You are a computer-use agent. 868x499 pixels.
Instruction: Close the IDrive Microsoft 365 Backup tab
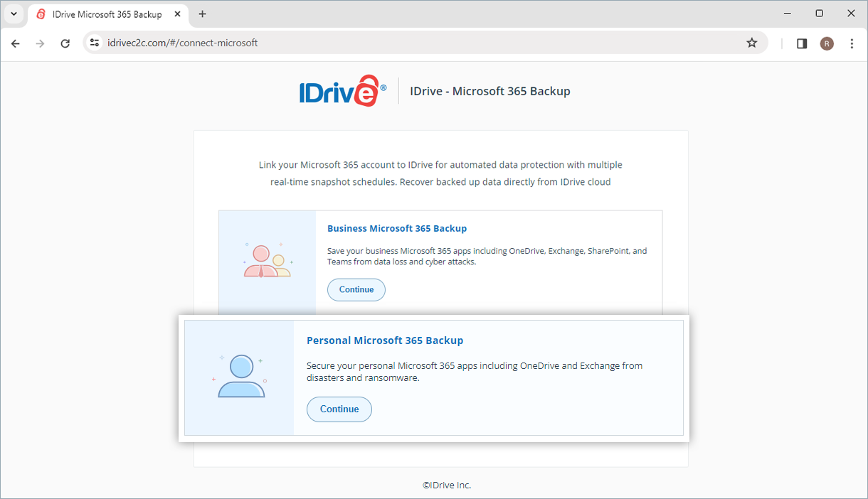(178, 14)
